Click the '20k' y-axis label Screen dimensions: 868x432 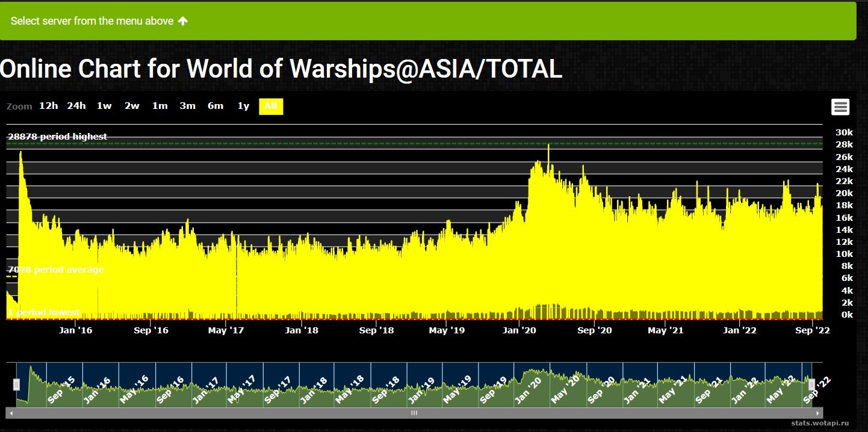(845, 193)
